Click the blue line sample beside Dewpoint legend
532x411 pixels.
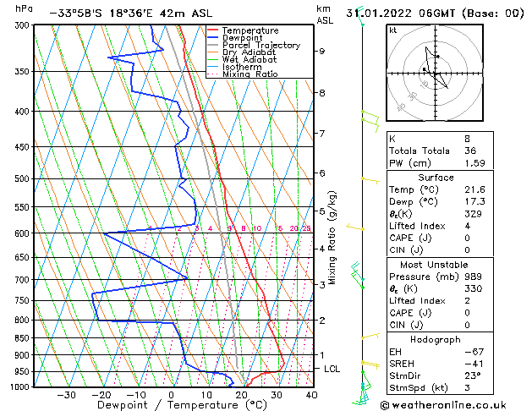point(213,37)
